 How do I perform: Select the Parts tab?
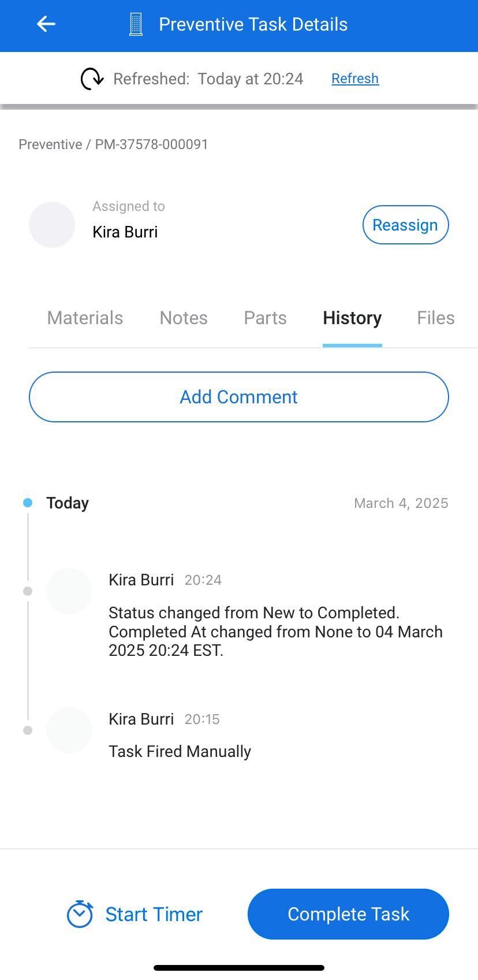coord(265,318)
